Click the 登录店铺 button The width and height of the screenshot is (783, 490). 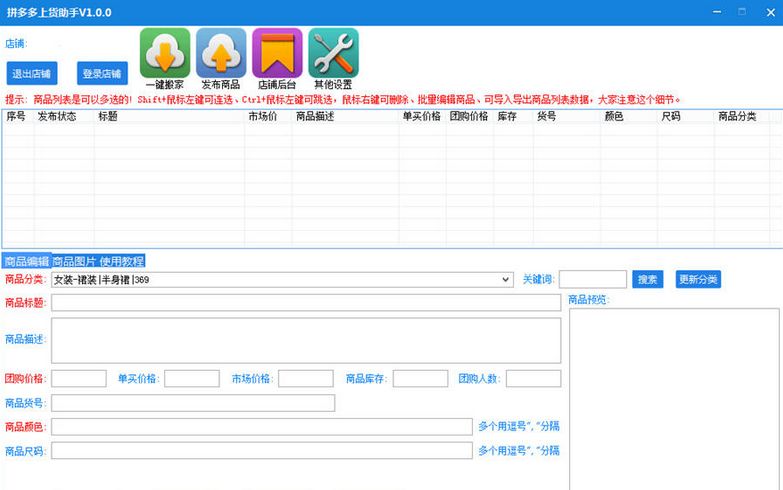click(x=102, y=74)
